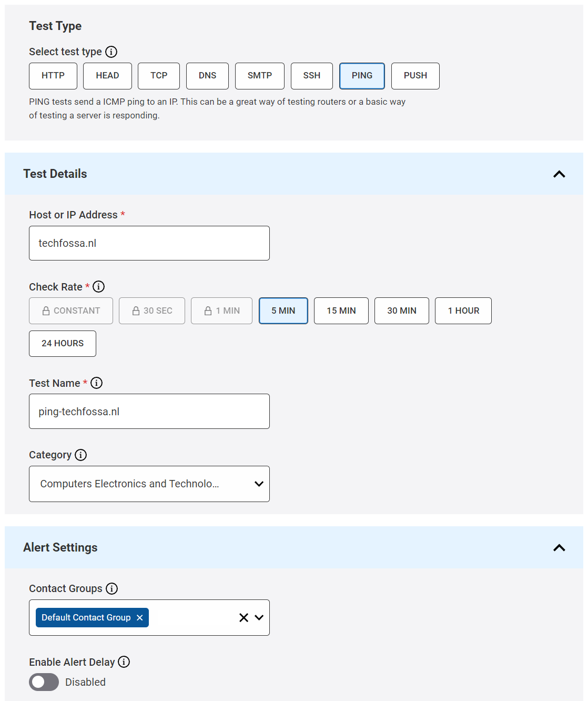The height and width of the screenshot is (701, 588).
Task: Enable the Alert Delay toggle
Action: 44,682
